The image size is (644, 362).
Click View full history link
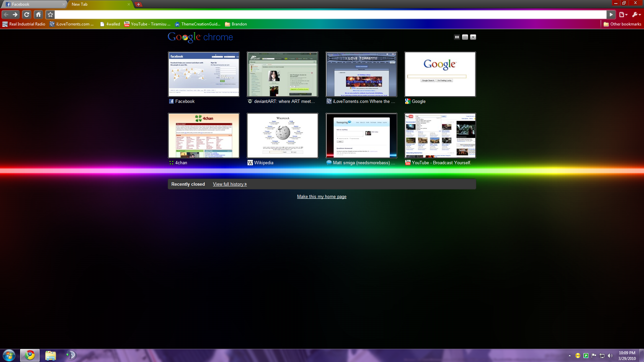pos(230,184)
